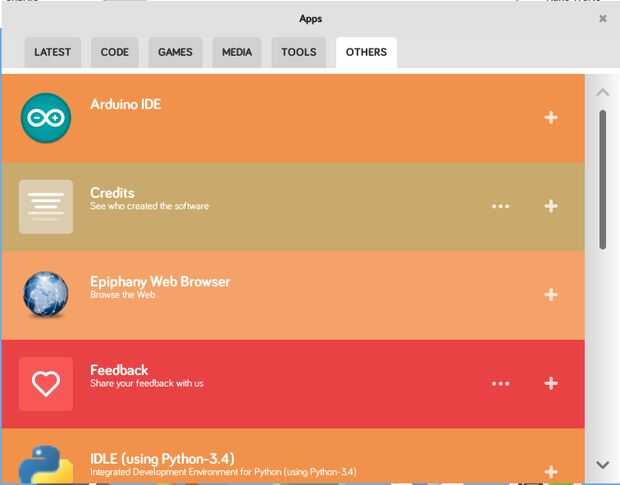Open the GAMES tab
Screen dimensions: 620x485
pyautogui.click(x=175, y=52)
